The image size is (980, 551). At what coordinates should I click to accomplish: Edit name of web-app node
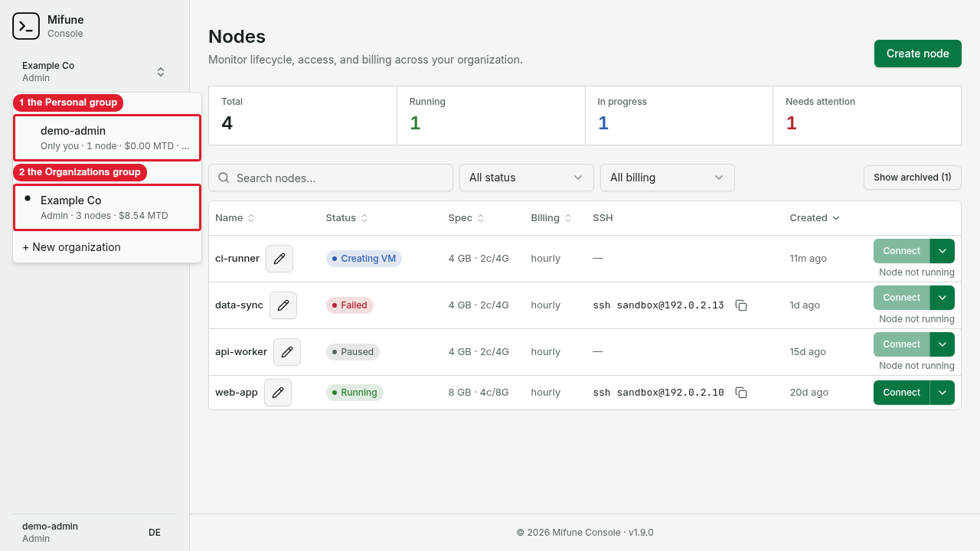pyautogui.click(x=278, y=393)
